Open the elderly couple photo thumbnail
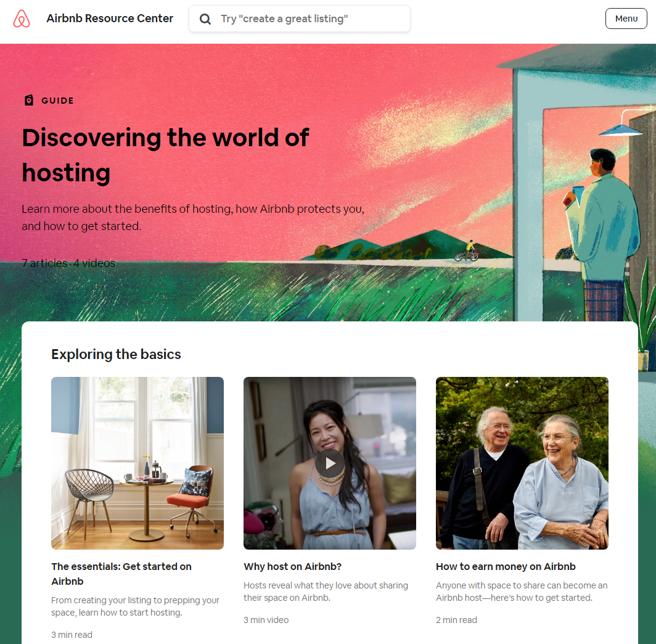This screenshot has width=656, height=644. point(522,463)
